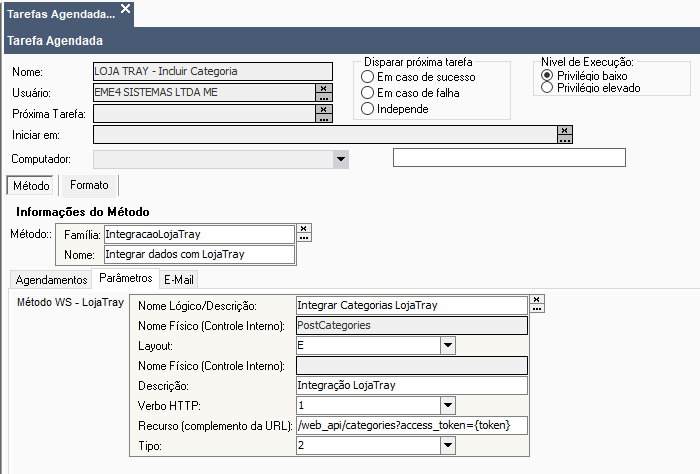Switch to the Método tab
700x474 pixels.
(x=31, y=186)
